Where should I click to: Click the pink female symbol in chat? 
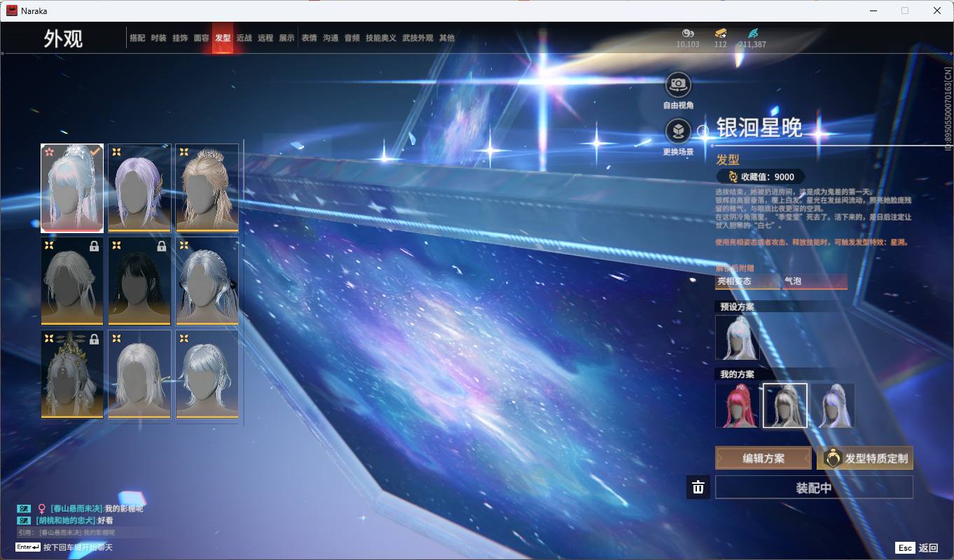pyautogui.click(x=41, y=508)
